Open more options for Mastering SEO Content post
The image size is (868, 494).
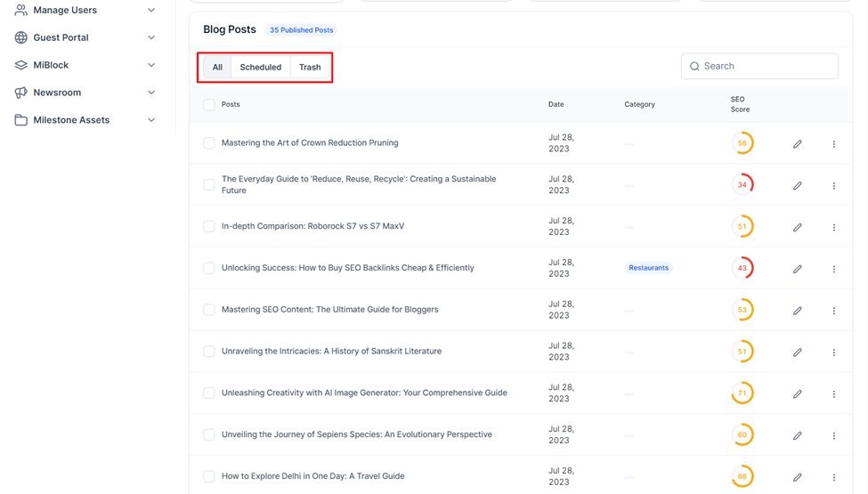pos(833,311)
